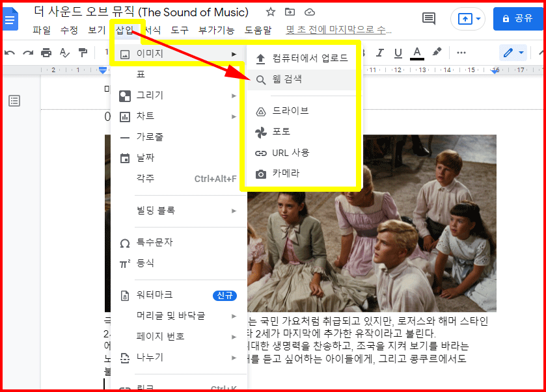The image size is (546, 392).
Task: Star the document title
Action: tap(270, 12)
